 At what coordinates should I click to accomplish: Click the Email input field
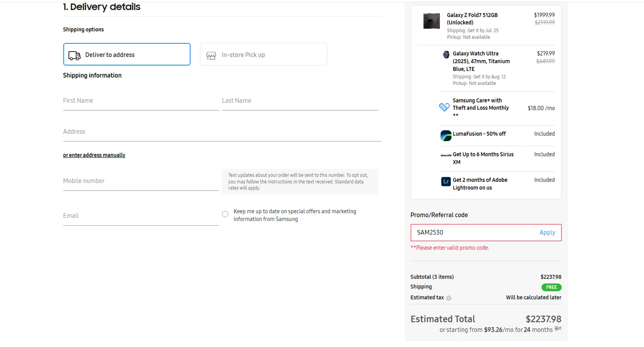141,216
